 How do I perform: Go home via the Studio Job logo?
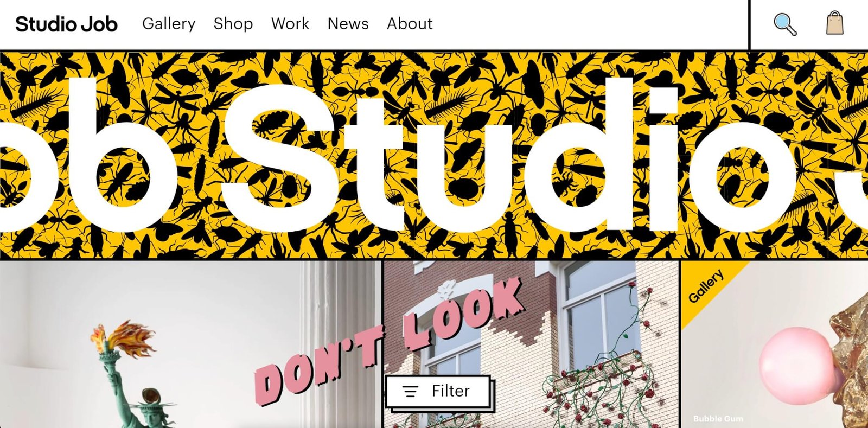pyautogui.click(x=66, y=24)
